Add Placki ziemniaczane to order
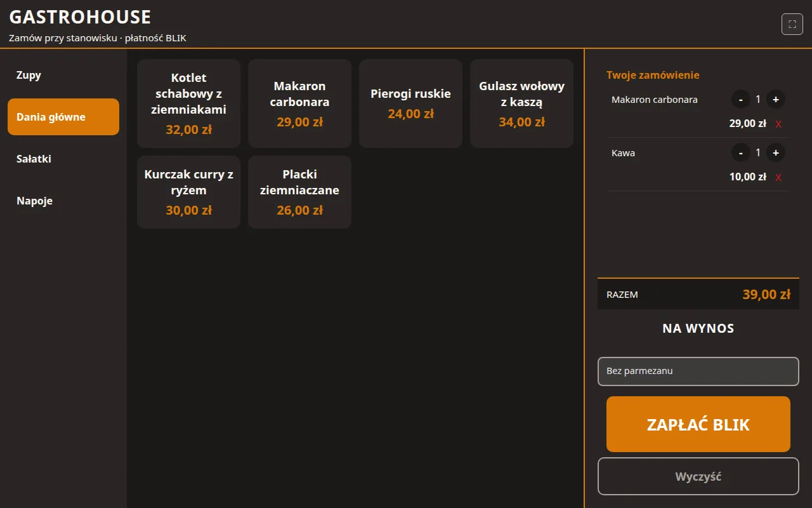This screenshot has height=508, width=812. tap(299, 192)
